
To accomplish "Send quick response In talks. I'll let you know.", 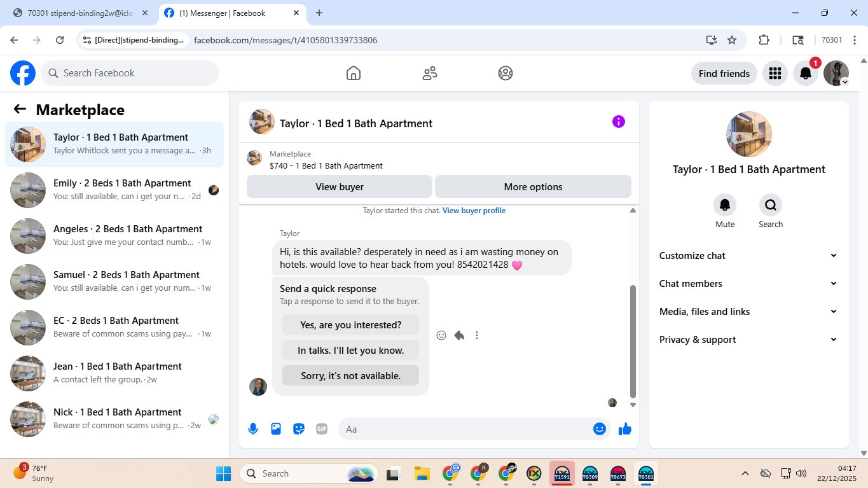I will [350, 351].
